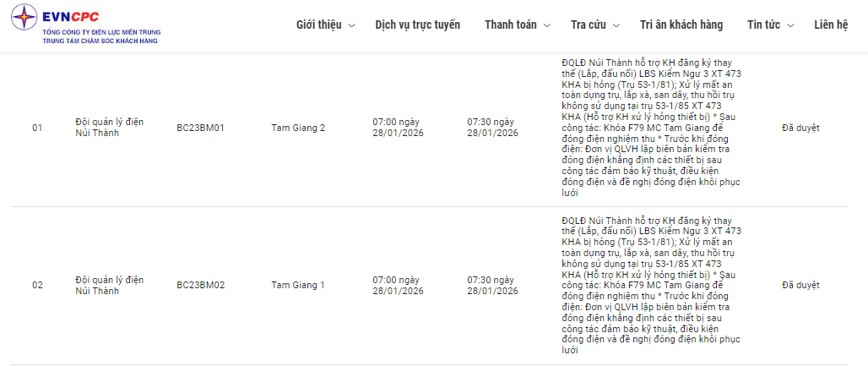This screenshot has width=868, height=366.
Task: Select the code BC23BM02
Action: (201, 285)
